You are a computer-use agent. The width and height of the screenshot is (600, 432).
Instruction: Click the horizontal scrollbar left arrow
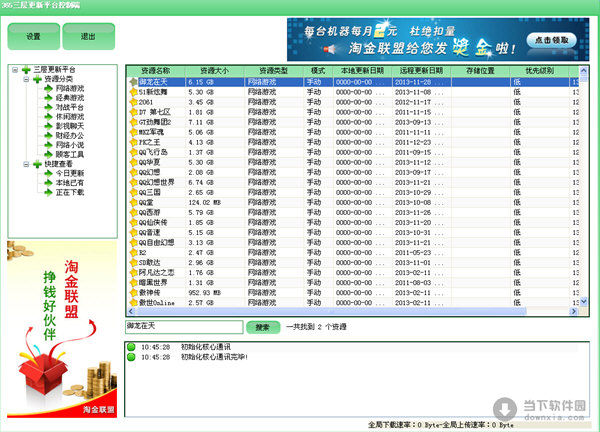pos(131,311)
